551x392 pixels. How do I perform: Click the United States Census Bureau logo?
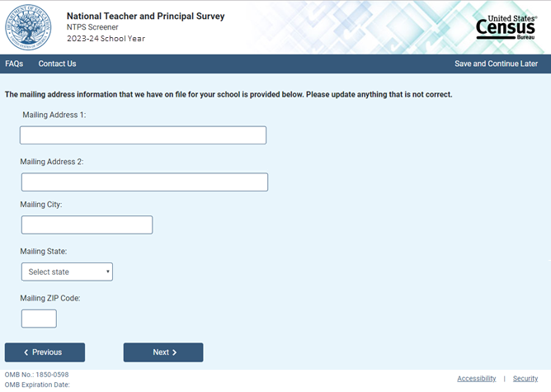506,26
